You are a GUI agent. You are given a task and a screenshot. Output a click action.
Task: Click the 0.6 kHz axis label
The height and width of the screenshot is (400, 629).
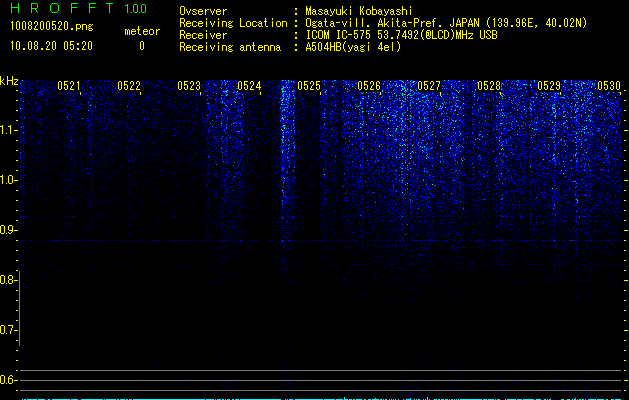click(x=8, y=380)
